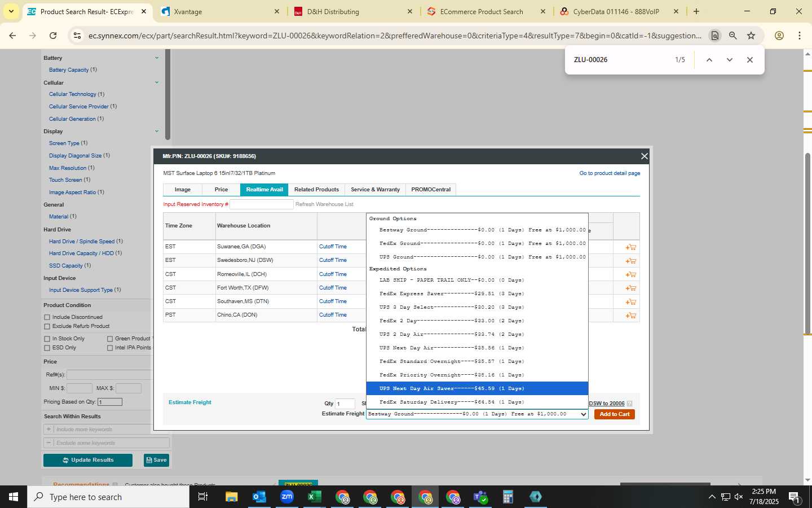Click the Qty input field

(x=345, y=404)
